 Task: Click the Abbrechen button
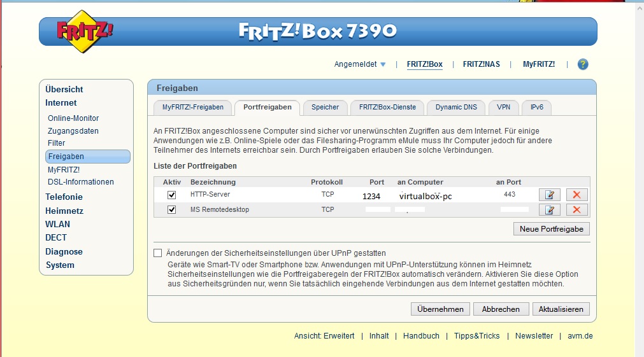(501, 309)
